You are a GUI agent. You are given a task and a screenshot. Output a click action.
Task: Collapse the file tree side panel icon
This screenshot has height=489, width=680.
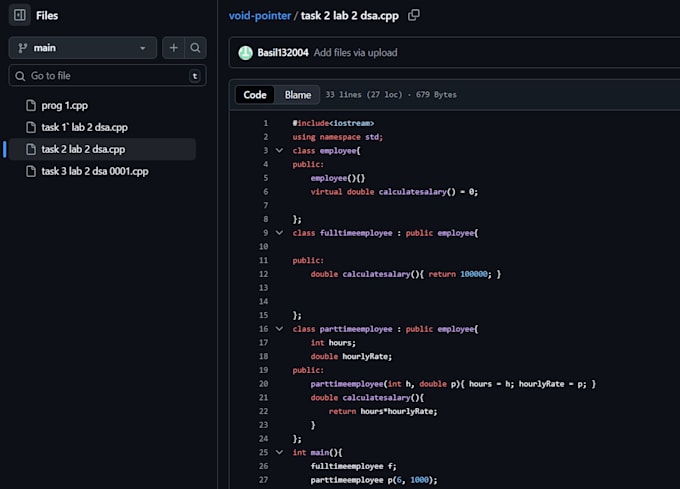click(x=20, y=15)
